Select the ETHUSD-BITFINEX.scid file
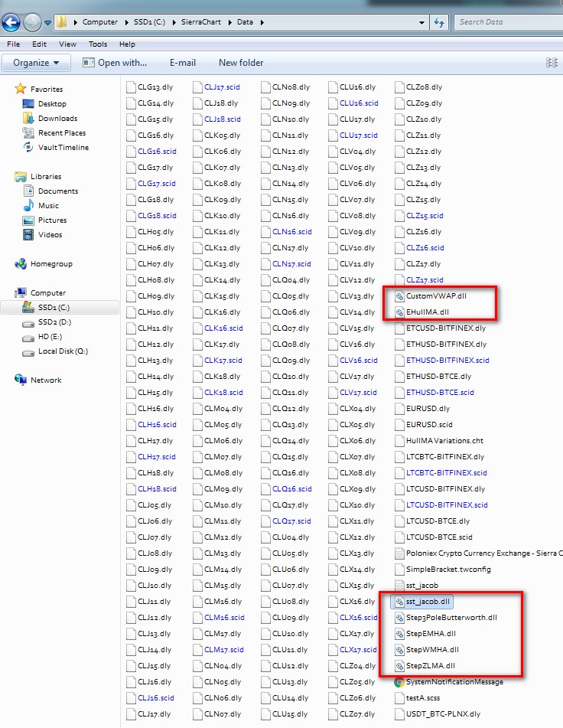The height and width of the screenshot is (728, 563). click(x=441, y=361)
